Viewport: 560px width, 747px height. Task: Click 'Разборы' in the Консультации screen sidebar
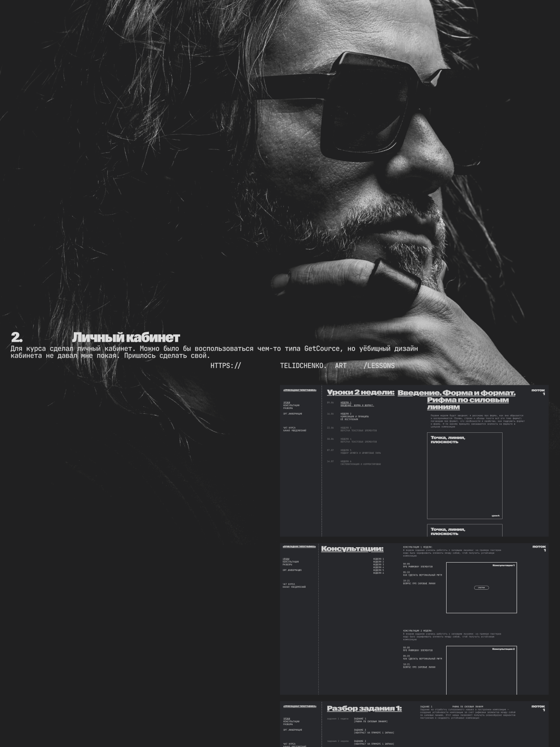coord(287,564)
